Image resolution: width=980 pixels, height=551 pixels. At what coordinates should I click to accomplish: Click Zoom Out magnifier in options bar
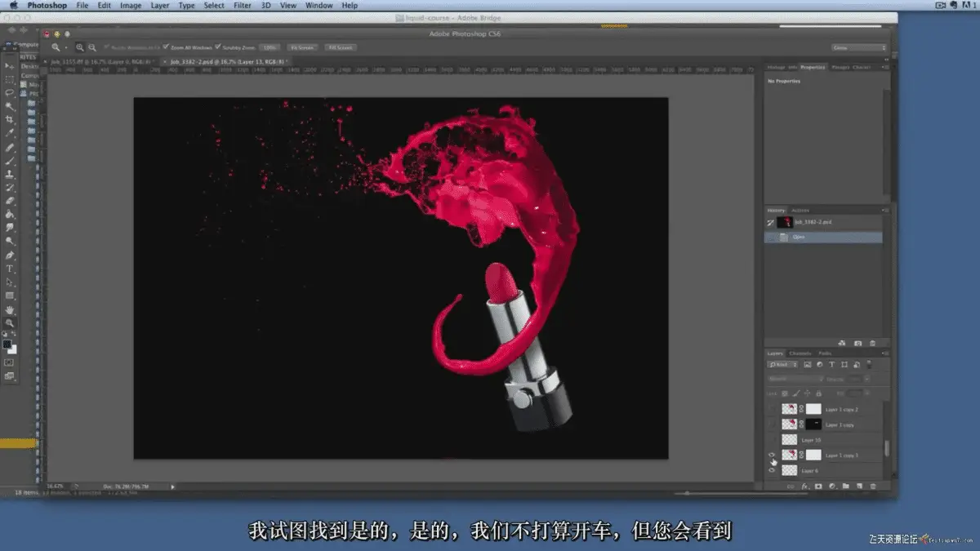pyautogui.click(x=92, y=47)
